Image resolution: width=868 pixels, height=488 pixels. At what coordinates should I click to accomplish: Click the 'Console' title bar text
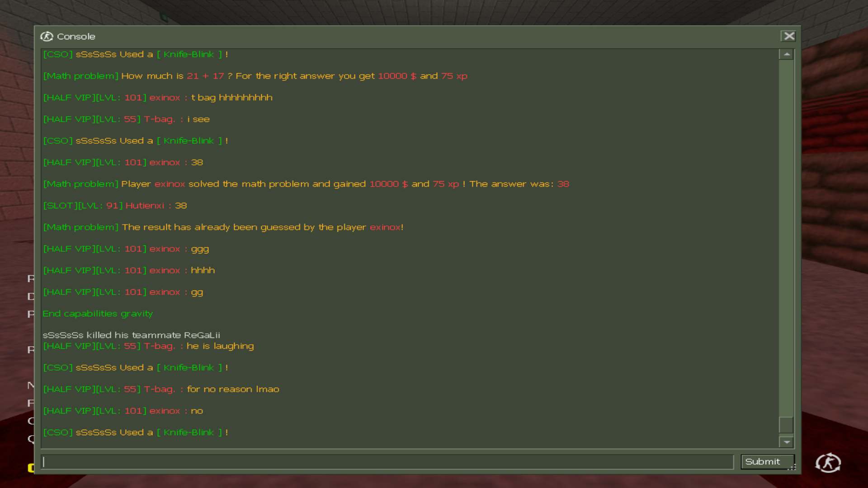76,37
